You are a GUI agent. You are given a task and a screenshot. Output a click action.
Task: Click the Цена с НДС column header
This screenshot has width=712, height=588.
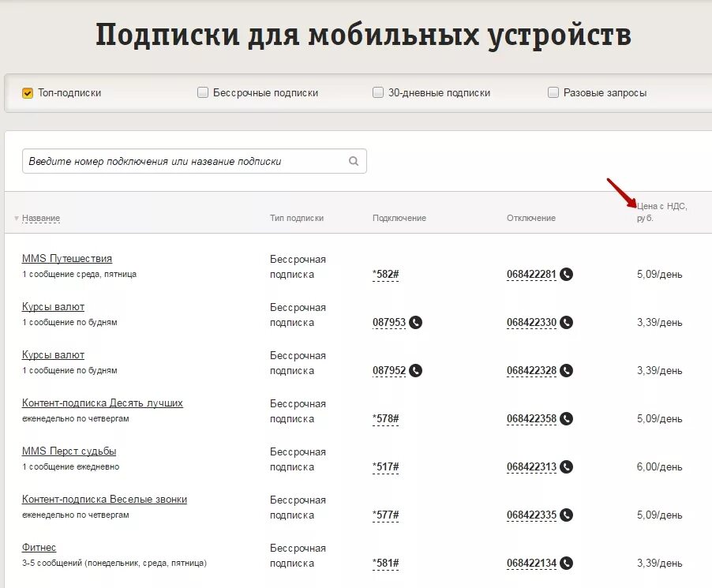pos(661,212)
